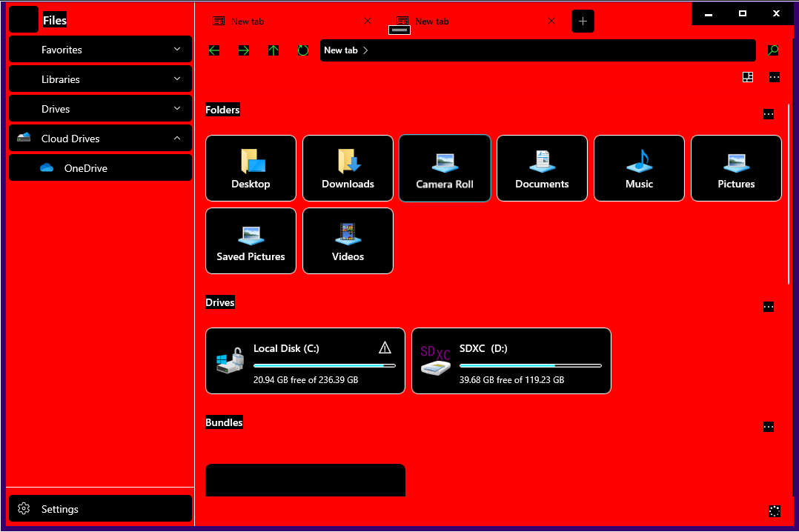Click '39.68 GB free of 119.23 GB' text

511,379
